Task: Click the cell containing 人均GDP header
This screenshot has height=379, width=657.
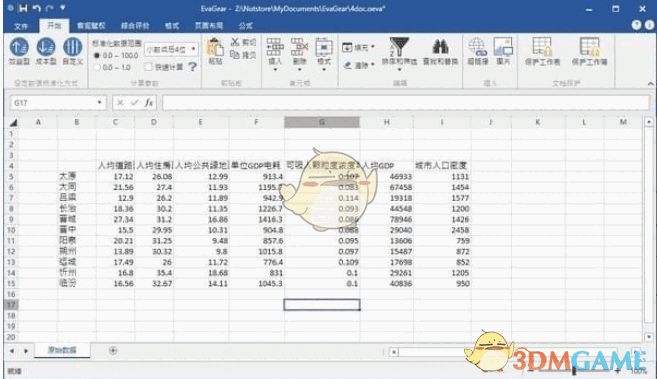Action: (386, 166)
